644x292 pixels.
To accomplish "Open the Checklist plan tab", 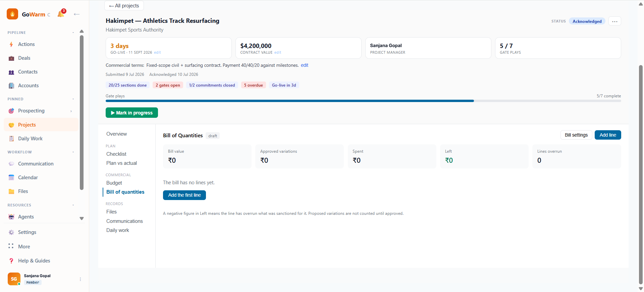I will (x=116, y=154).
